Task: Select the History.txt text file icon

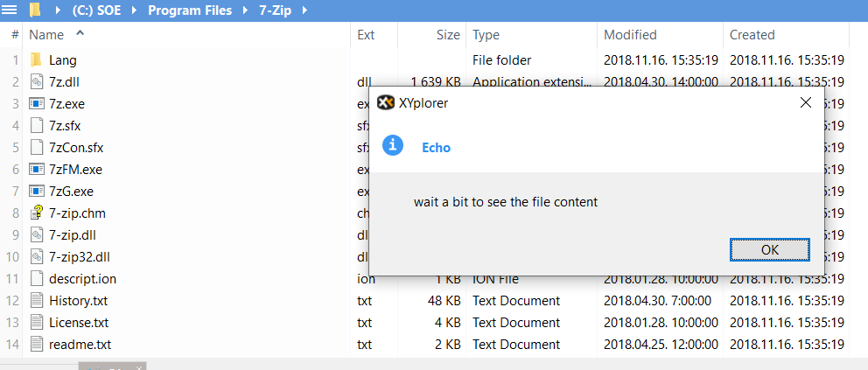Action: [x=36, y=301]
